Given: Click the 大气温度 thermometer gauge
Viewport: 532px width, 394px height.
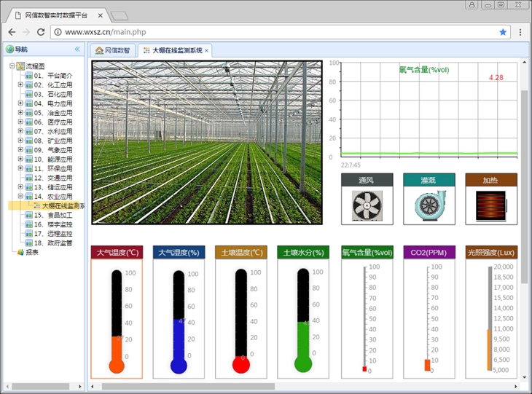Looking at the screenshot, I should pyautogui.click(x=117, y=321).
